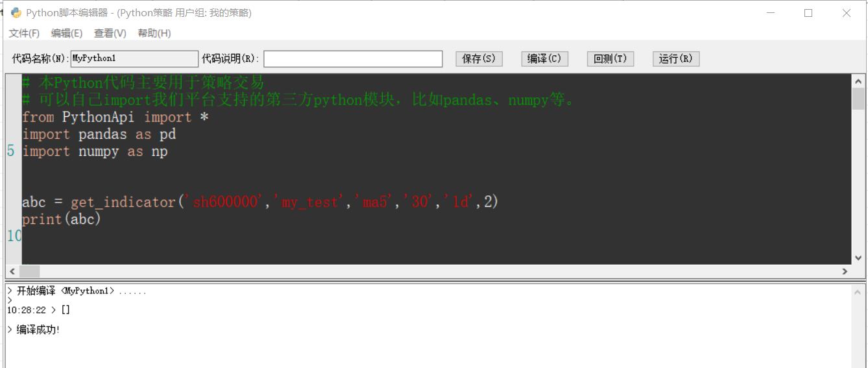Click the 回测(T) backtest button

tap(610, 58)
